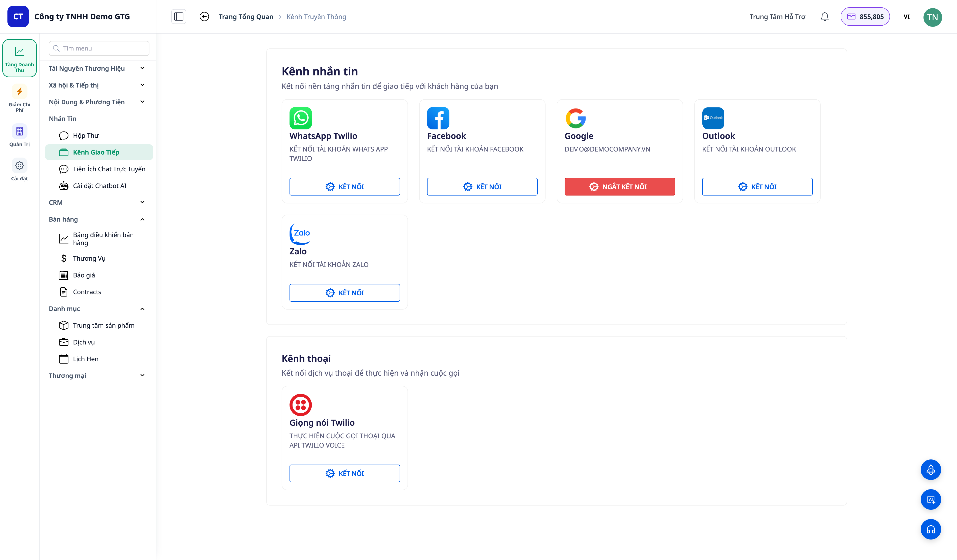Click the Chatbot AI robot icon
This screenshot has width=957, height=560.
click(64, 186)
